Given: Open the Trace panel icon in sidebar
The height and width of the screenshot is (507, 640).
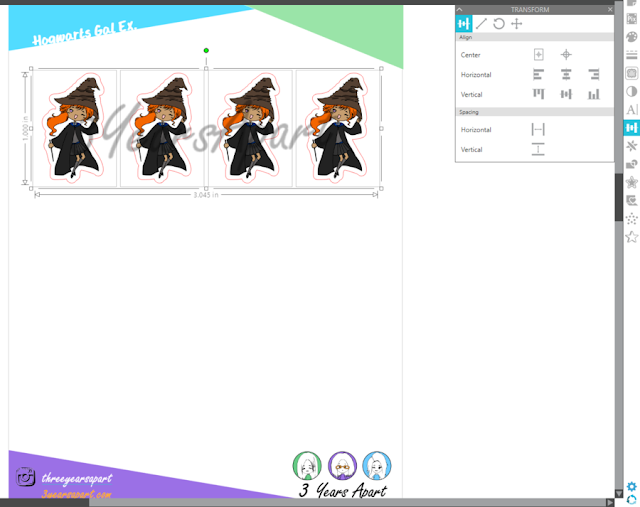Looking at the screenshot, I should 632,73.
